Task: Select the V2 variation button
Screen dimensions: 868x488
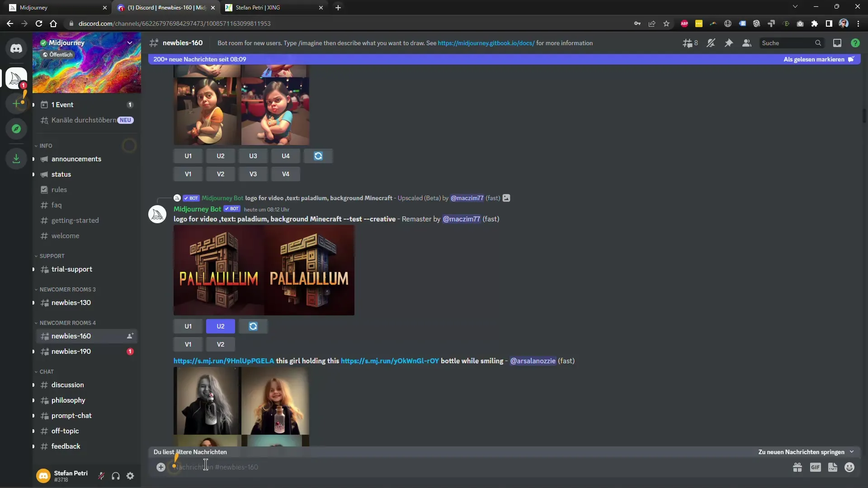Action: [x=220, y=344]
